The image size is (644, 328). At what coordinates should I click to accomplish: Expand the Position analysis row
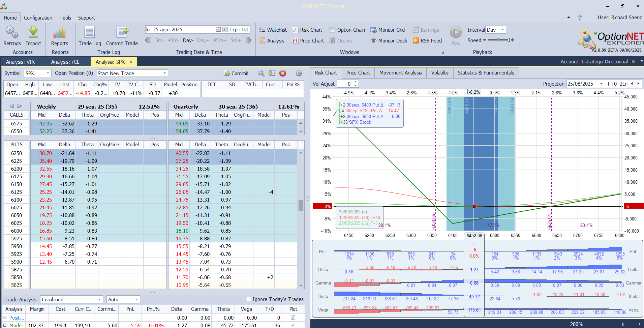click(5, 318)
